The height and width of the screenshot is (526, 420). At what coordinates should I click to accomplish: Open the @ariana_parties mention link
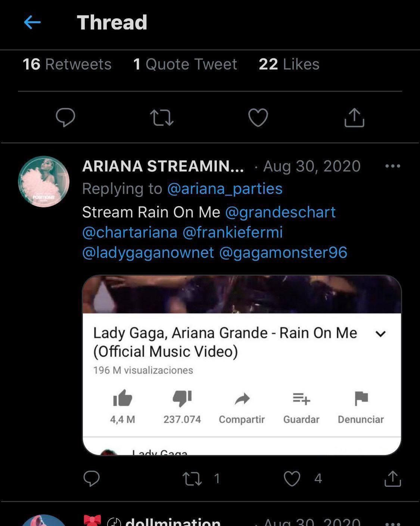(225, 189)
